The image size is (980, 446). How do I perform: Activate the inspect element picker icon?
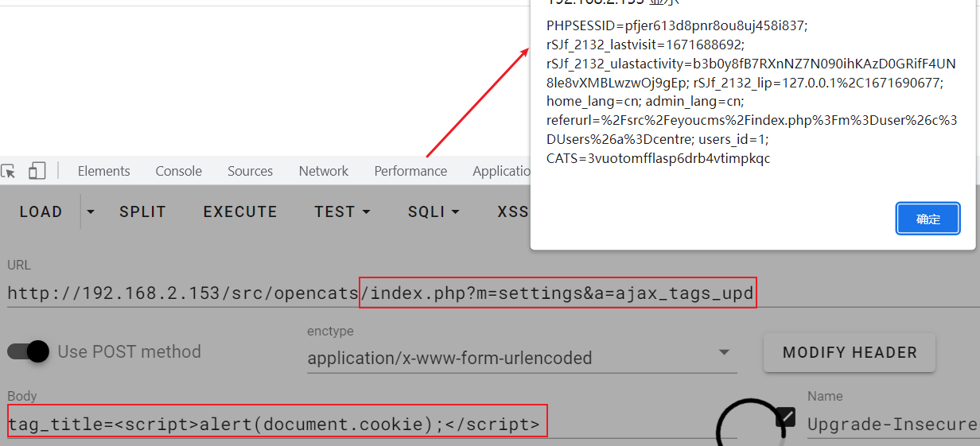(x=9, y=171)
